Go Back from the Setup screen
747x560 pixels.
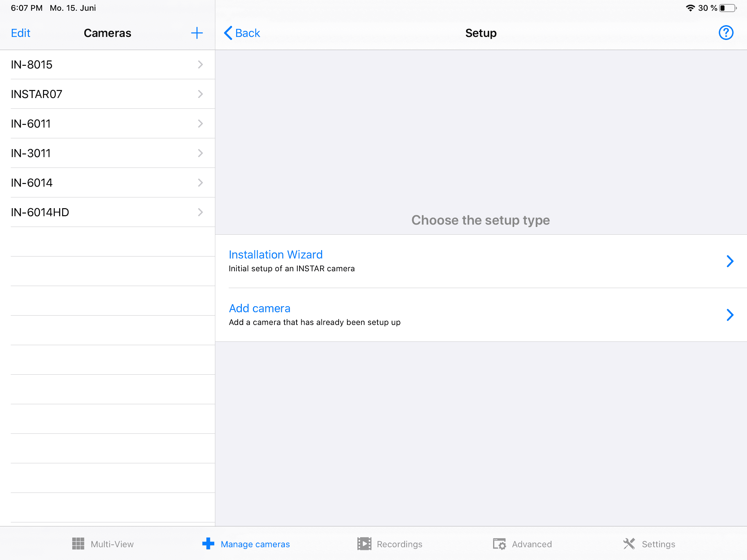click(x=242, y=33)
